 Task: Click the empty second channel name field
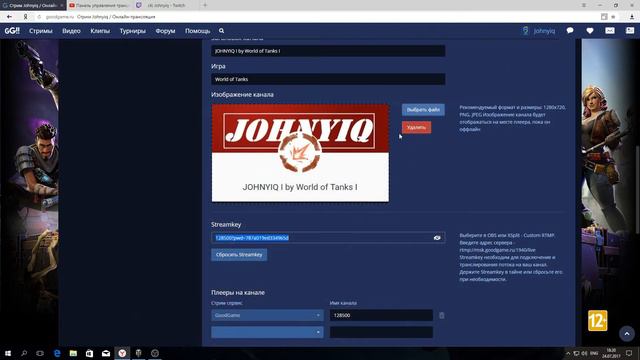coord(381,332)
